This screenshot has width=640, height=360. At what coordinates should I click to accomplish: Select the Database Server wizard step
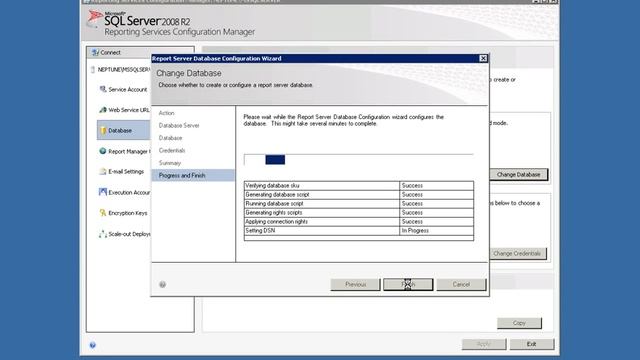coord(179,125)
